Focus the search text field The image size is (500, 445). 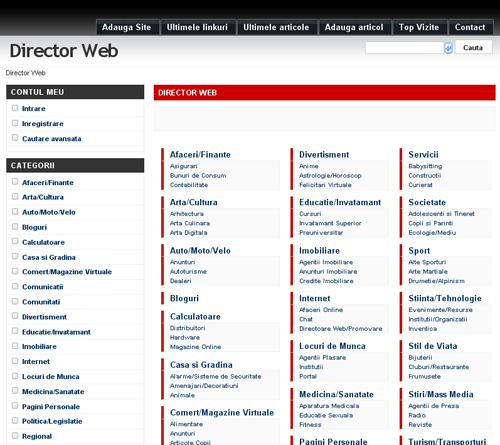(x=405, y=48)
